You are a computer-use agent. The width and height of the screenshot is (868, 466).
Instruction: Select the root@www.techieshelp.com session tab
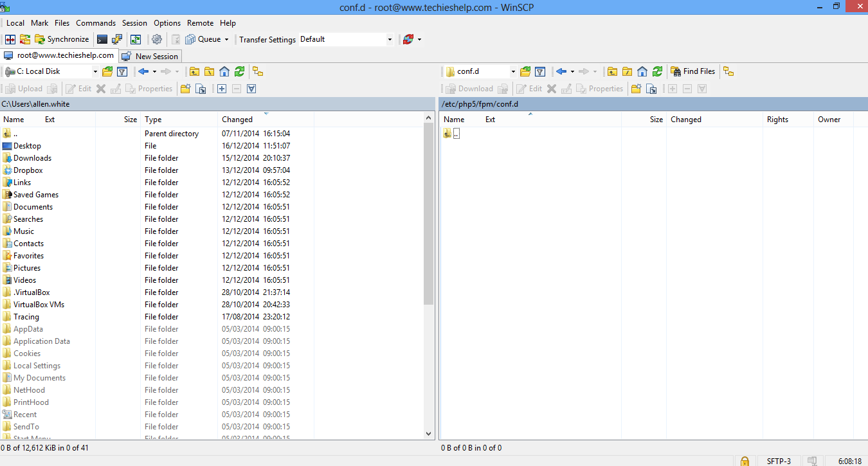point(59,55)
